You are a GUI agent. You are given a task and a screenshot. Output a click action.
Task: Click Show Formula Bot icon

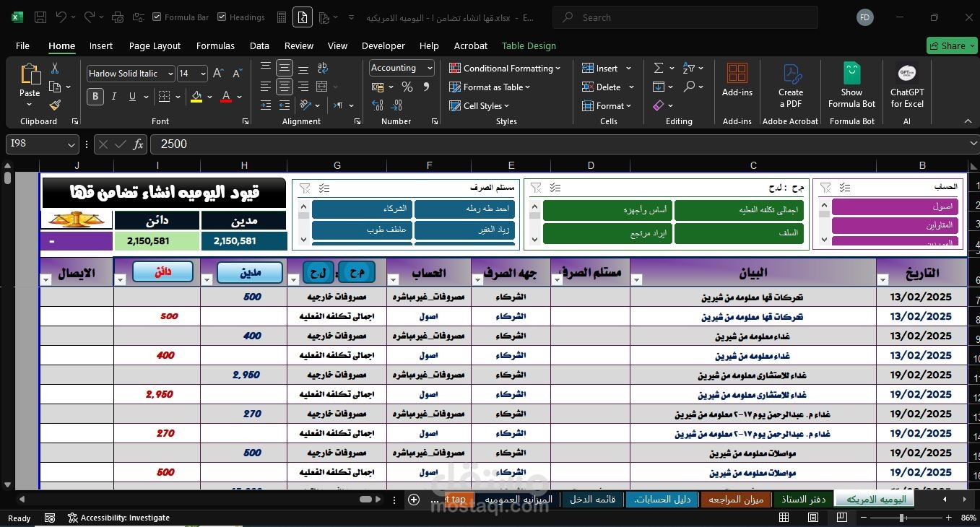click(852, 73)
